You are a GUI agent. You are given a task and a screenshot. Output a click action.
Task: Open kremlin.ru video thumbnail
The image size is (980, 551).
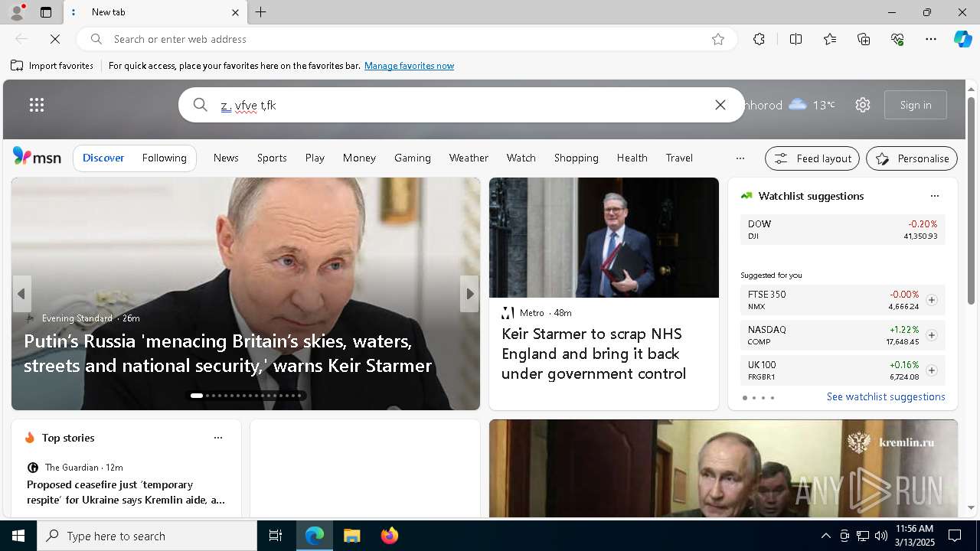click(x=724, y=468)
